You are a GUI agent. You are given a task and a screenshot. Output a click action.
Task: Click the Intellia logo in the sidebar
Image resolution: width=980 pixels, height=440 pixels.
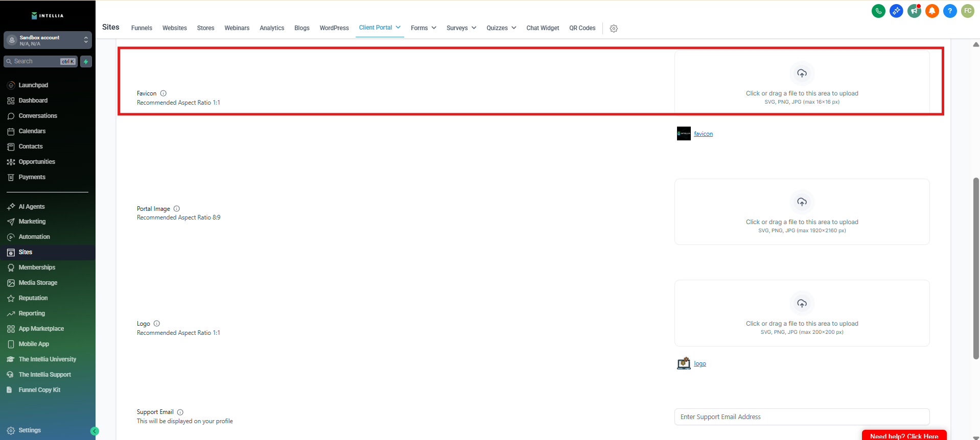click(48, 16)
